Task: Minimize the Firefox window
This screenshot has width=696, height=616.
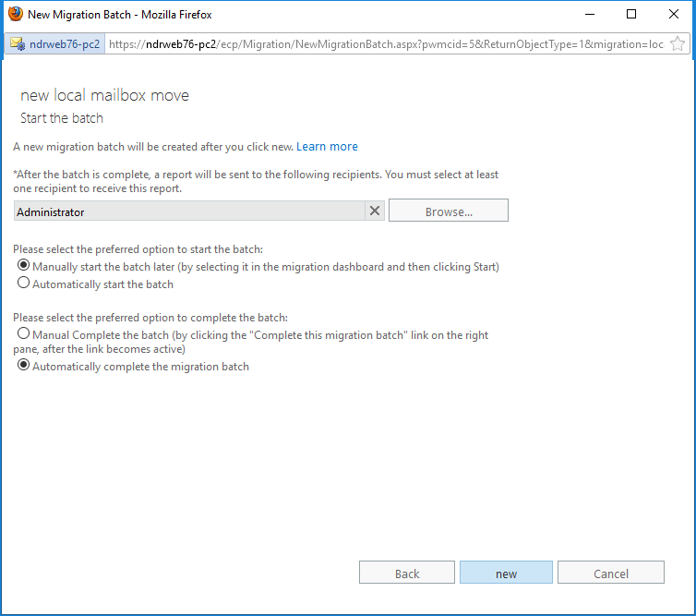Action: [590, 14]
